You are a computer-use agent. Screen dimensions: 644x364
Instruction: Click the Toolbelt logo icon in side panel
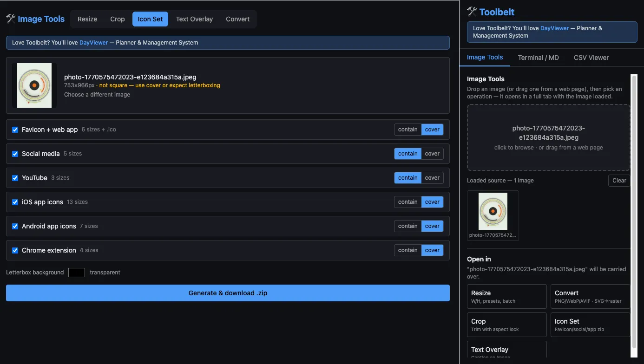[x=472, y=12]
